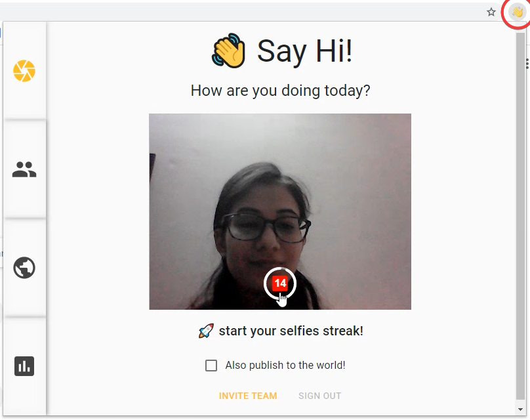Click the waving hand extension icon

517,13
